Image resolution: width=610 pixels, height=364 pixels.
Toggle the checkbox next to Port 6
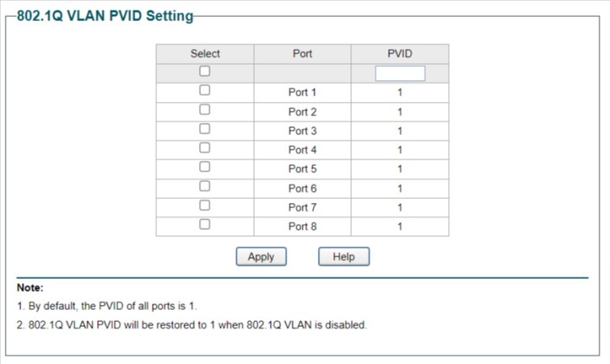point(205,186)
